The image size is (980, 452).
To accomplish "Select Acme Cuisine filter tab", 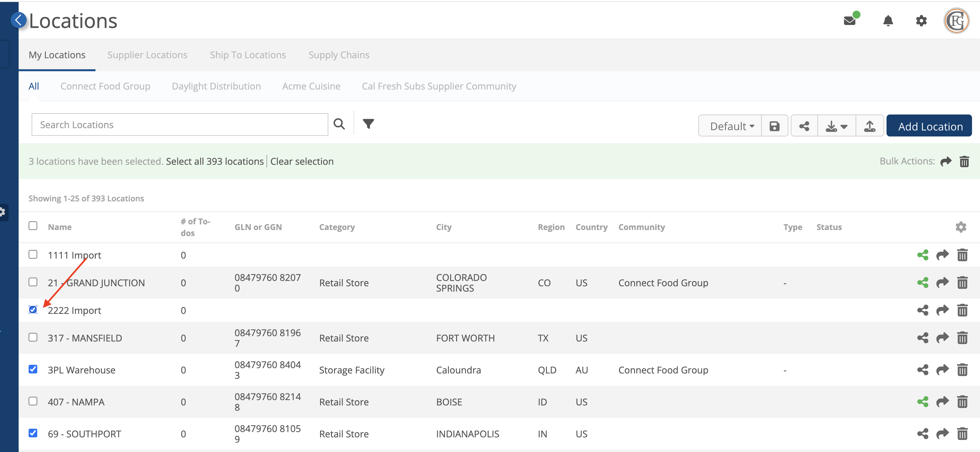I will (311, 86).
